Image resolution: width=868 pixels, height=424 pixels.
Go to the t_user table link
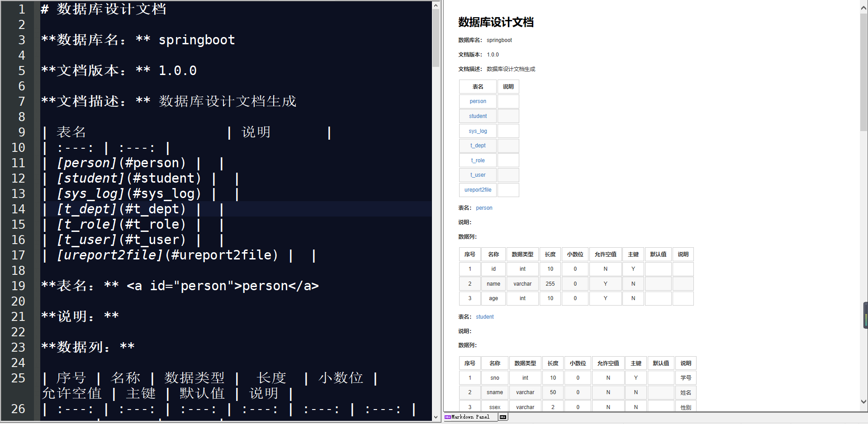(x=478, y=175)
